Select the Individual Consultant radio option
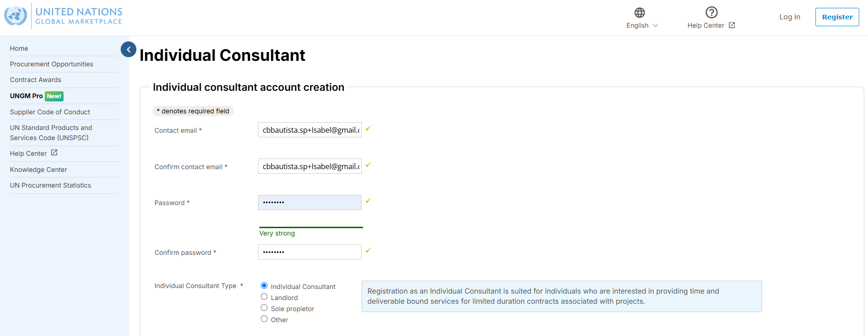 click(264, 286)
